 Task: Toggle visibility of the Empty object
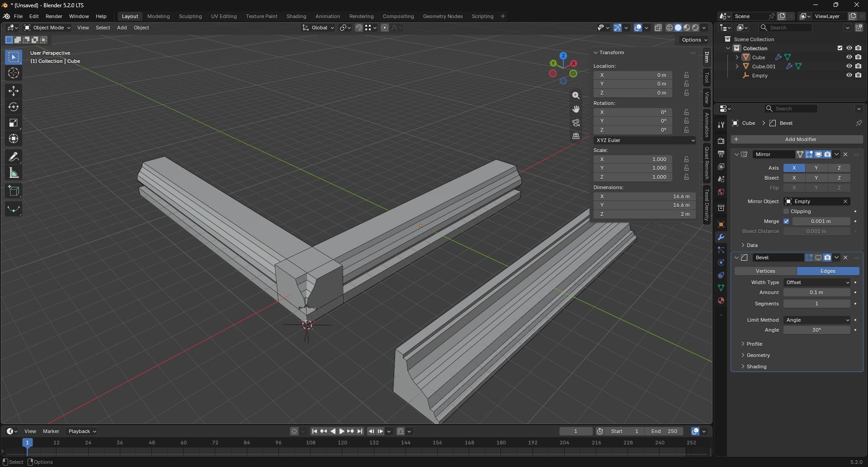[x=849, y=76]
